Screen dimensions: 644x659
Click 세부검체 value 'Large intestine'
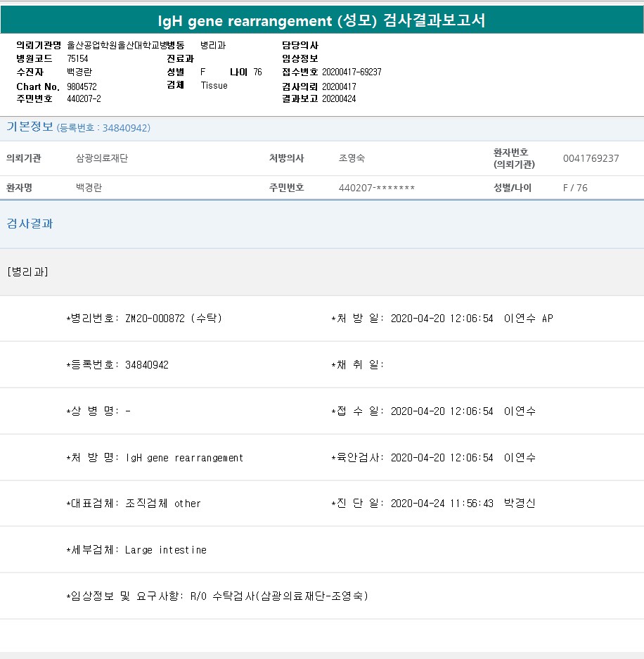(165, 550)
